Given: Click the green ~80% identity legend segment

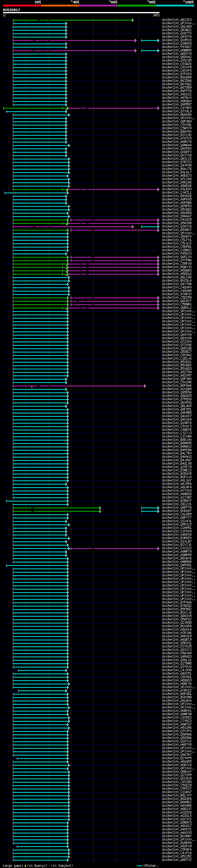Looking at the screenshot, I should [137, 6].
